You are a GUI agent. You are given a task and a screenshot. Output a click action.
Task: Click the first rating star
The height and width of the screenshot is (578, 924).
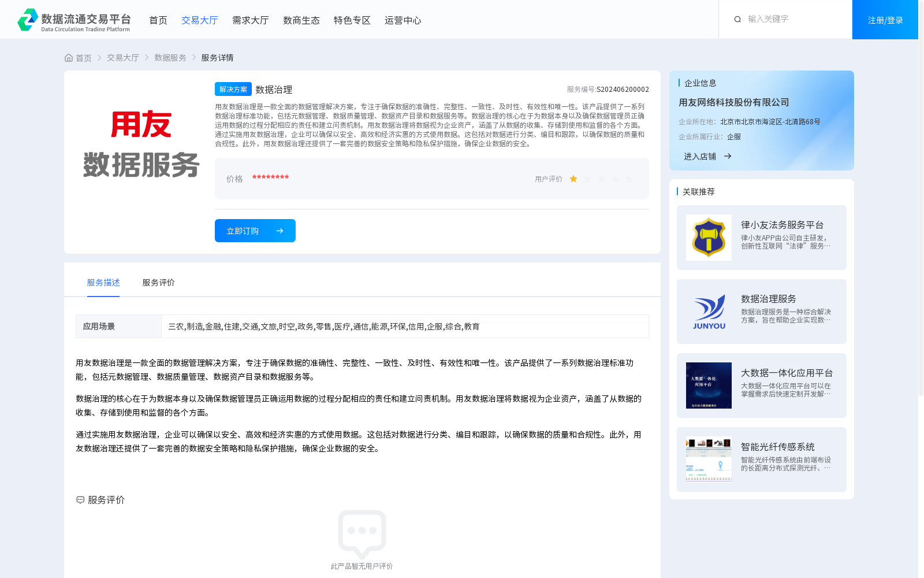click(573, 179)
